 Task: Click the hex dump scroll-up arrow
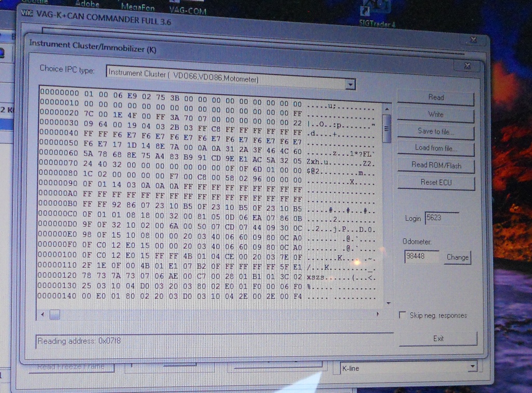coord(387,109)
